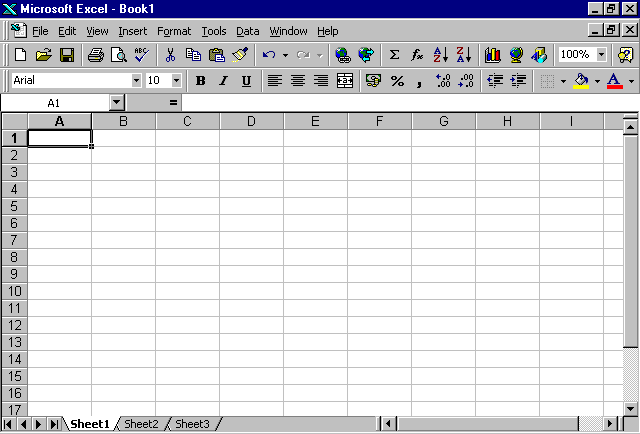
Task: Paste from clipboard with the Paste icon
Action: [x=217, y=54]
